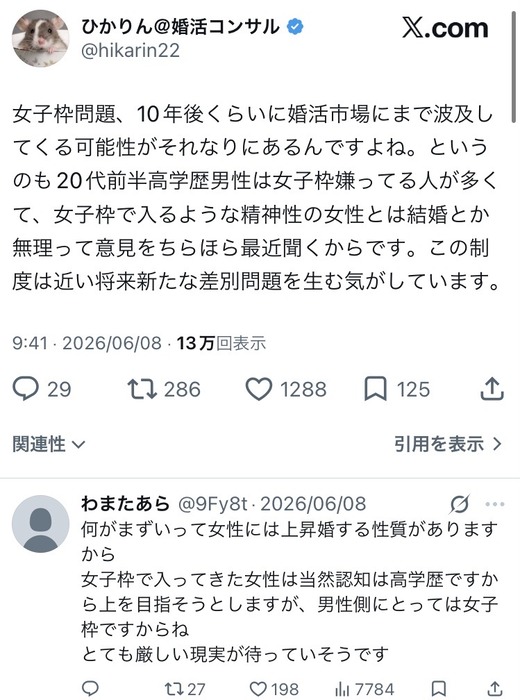The image size is (520, 700).
Task: Open the reply's three-dot more menu
Action: [x=495, y=504]
